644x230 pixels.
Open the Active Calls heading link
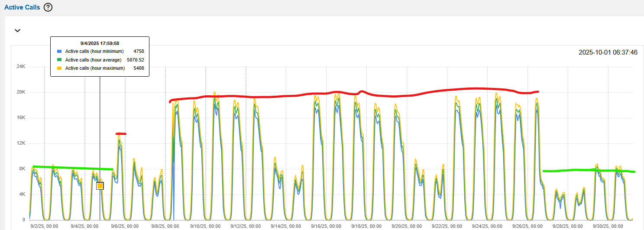click(x=22, y=7)
